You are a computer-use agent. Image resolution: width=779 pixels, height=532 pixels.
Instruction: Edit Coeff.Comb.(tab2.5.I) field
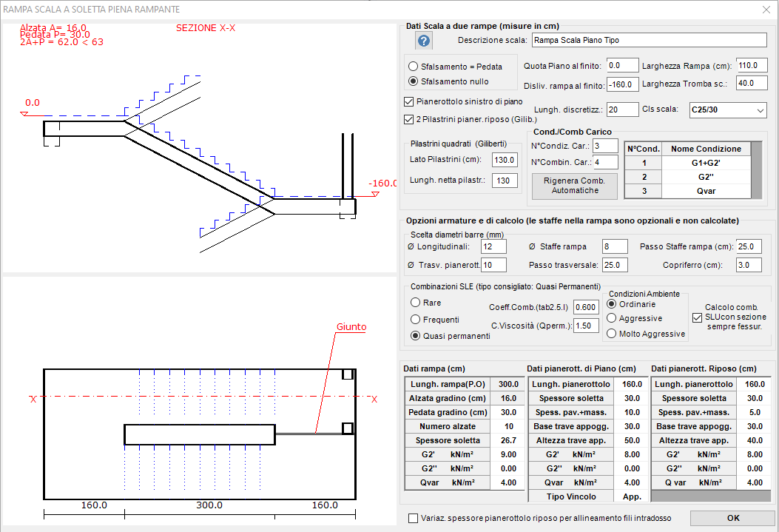click(x=586, y=308)
